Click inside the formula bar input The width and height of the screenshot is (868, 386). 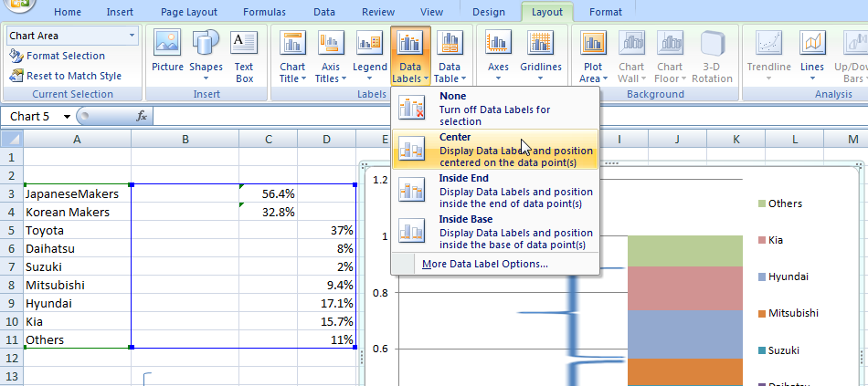[509, 116]
